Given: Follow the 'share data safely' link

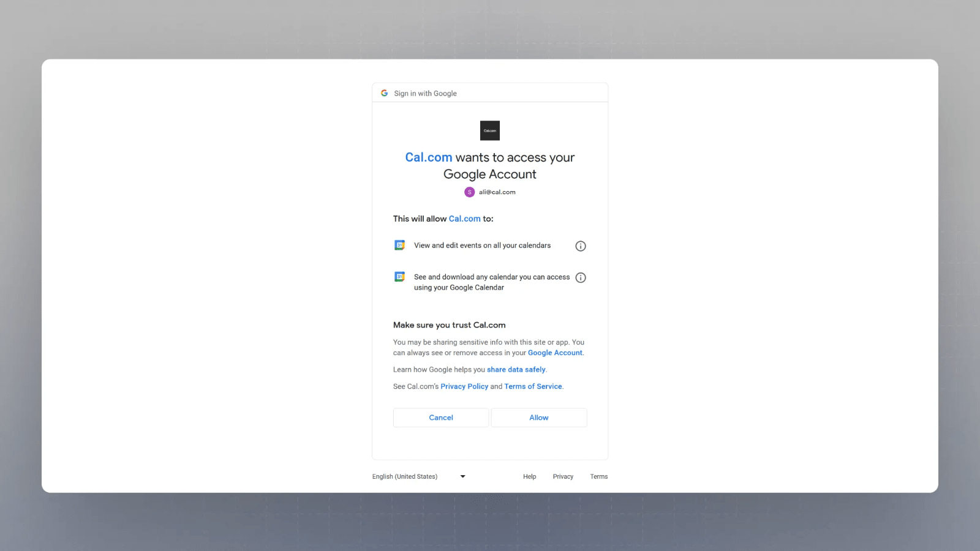Looking at the screenshot, I should 516,370.
